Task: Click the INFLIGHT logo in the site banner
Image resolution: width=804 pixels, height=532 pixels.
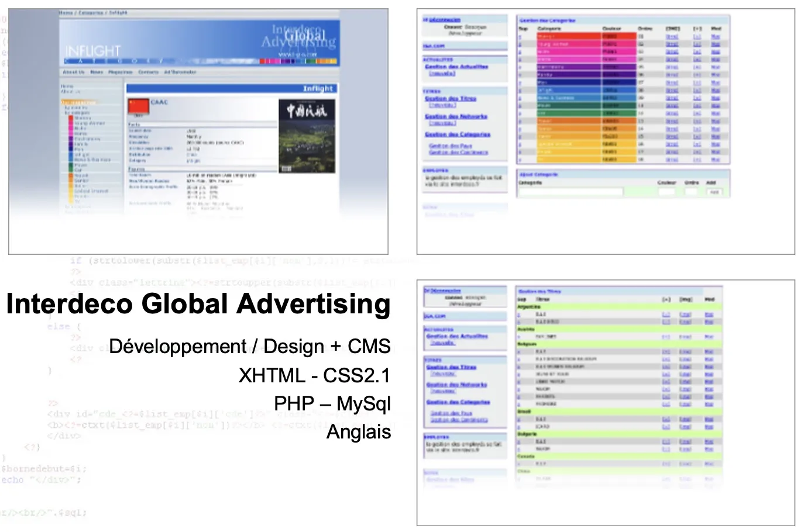Action: pyautogui.click(x=92, y=51)
